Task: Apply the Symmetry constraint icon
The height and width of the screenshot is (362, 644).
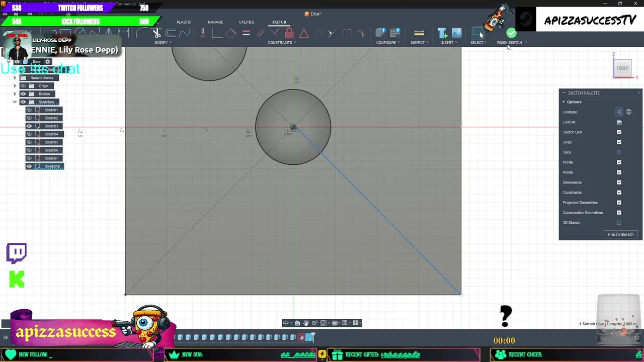Action: (347, 33)
